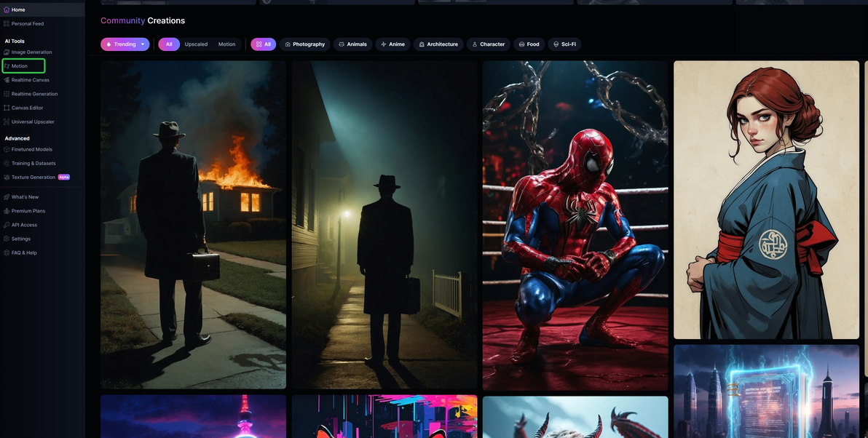868x438 pixels.
Task: Click the AI Tools section header
Action: click(15, 41)
